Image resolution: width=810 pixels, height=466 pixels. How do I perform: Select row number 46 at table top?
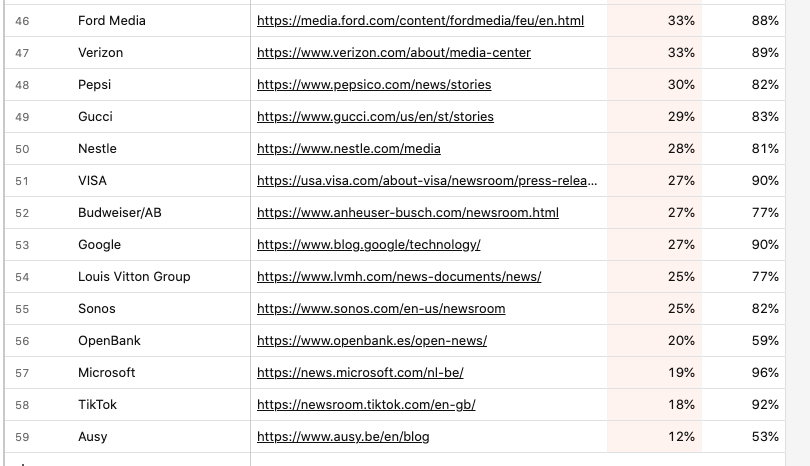[22, 21]
